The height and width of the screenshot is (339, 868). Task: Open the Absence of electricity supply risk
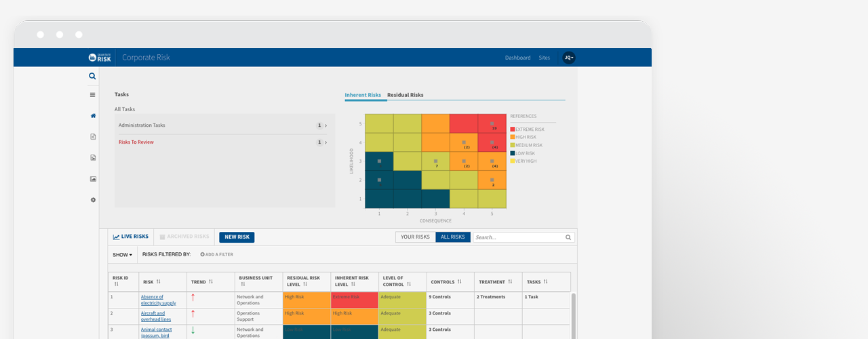coord(158,300)
